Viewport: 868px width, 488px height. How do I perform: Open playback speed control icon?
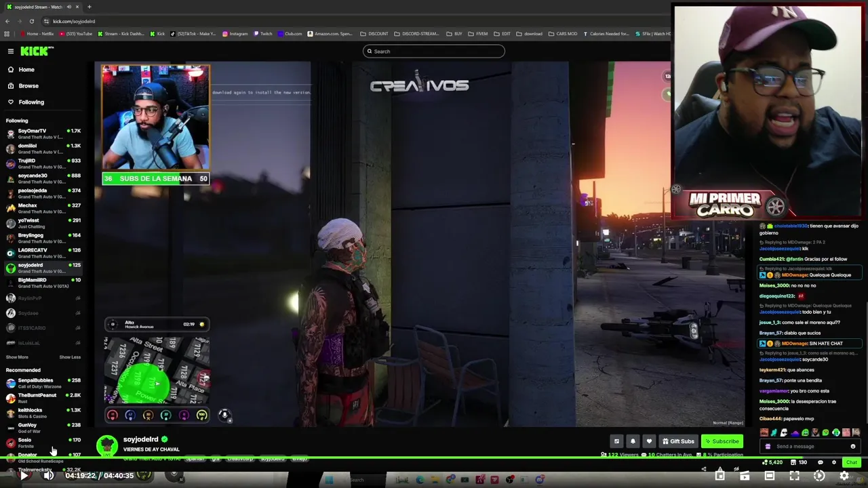819,476
